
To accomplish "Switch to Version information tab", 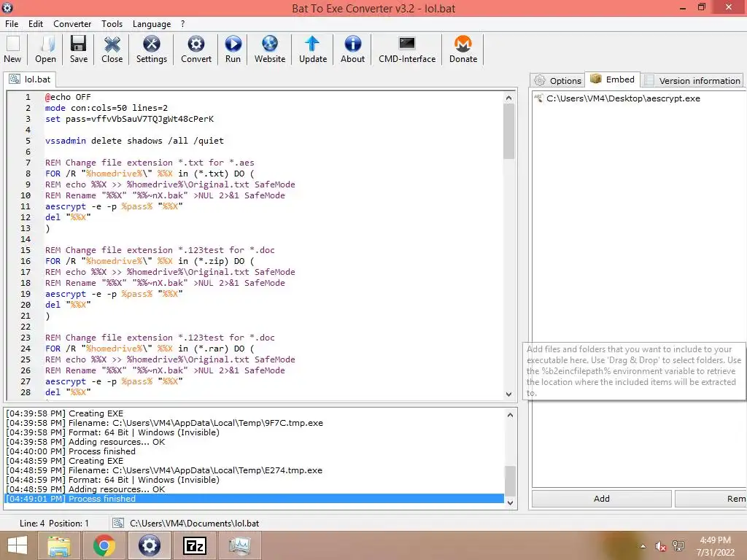I will 692,80.
